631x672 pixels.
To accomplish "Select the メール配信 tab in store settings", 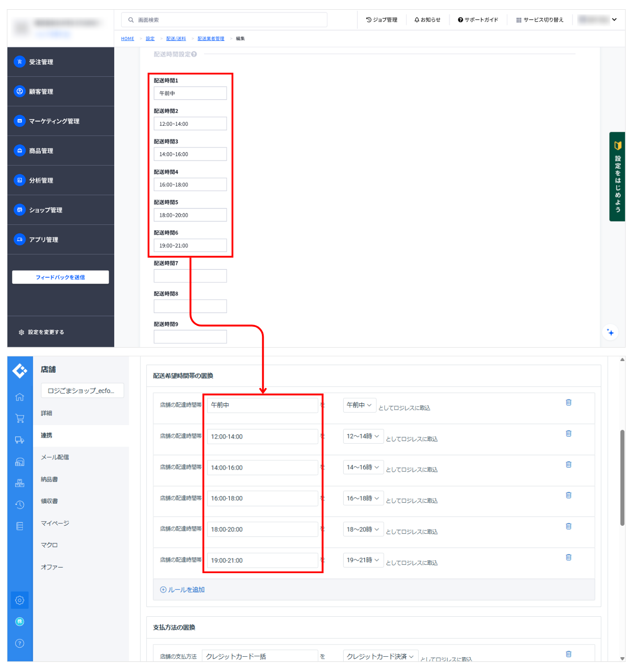I will coord(55,457).
